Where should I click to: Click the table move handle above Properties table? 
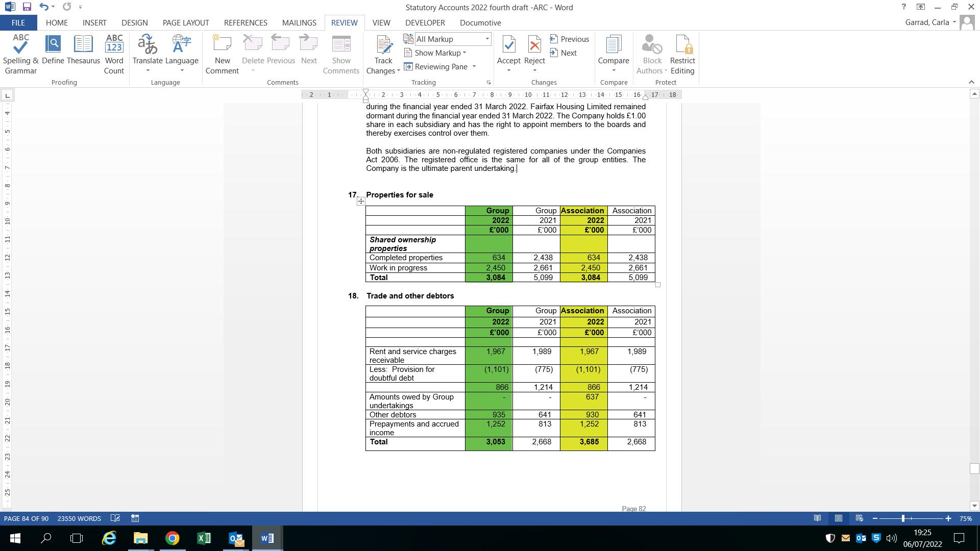pos(361,202)
